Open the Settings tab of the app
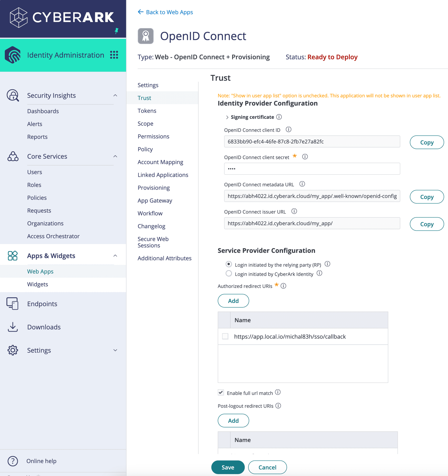 [148, 85]
